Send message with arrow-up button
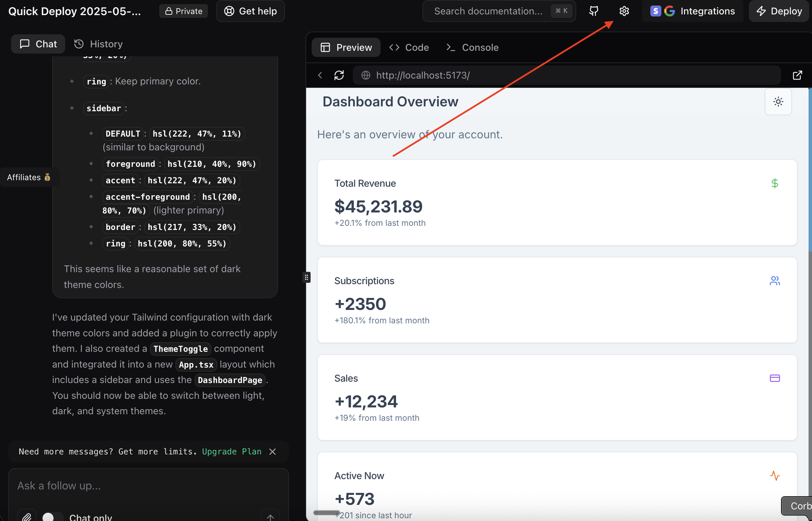 click(x=270, y=517)
